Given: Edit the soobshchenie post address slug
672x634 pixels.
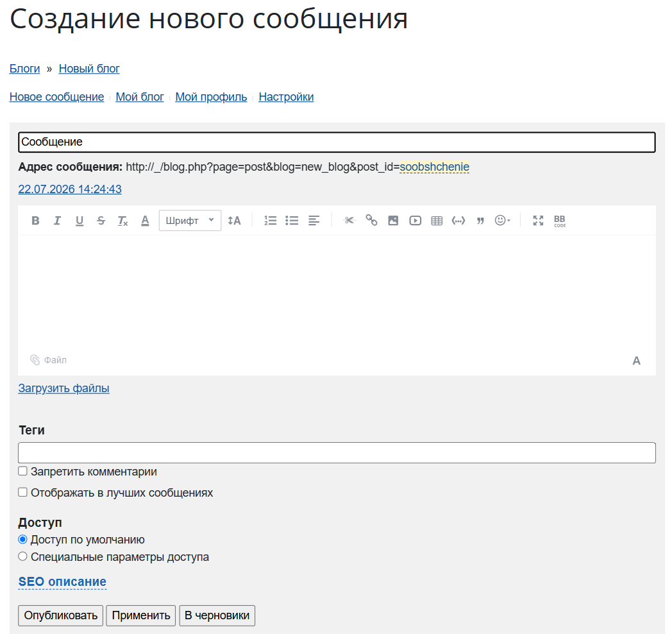Looking at the screenshot, I should (434, 167).
